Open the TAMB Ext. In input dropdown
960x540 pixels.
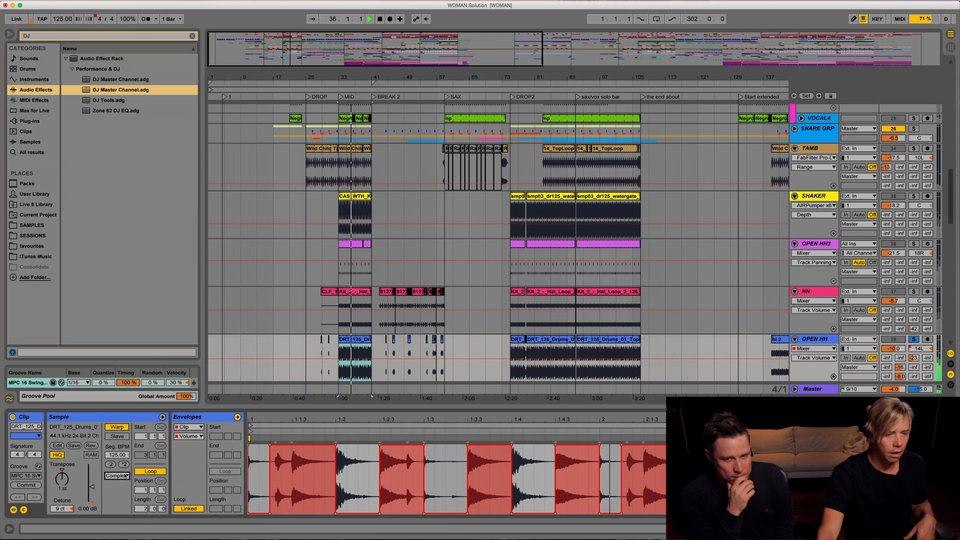tap(858, 148)
